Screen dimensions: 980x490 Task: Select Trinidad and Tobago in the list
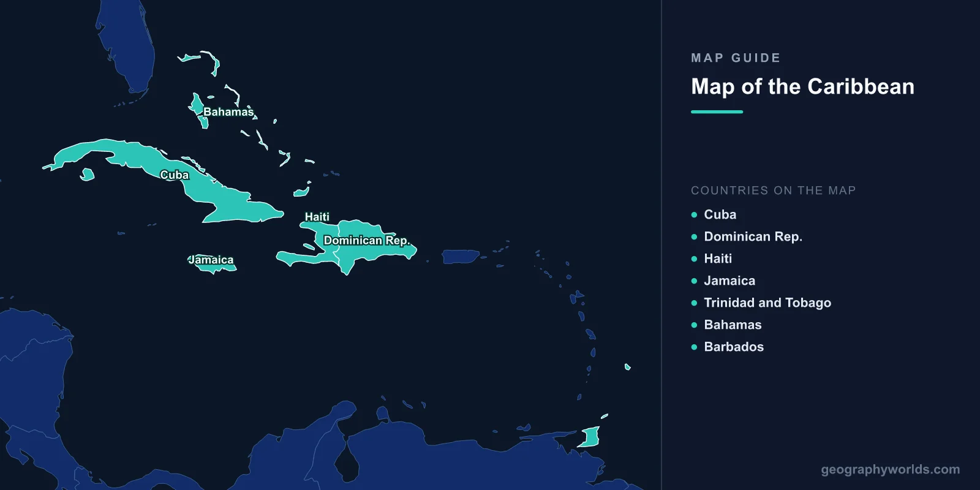tap(767, 303)
